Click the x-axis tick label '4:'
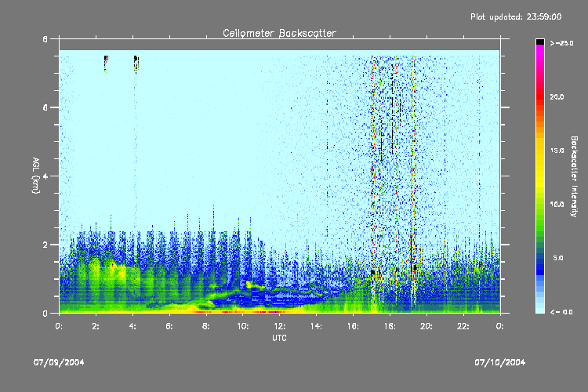This screenshot has height=392, width=588. 132,326
